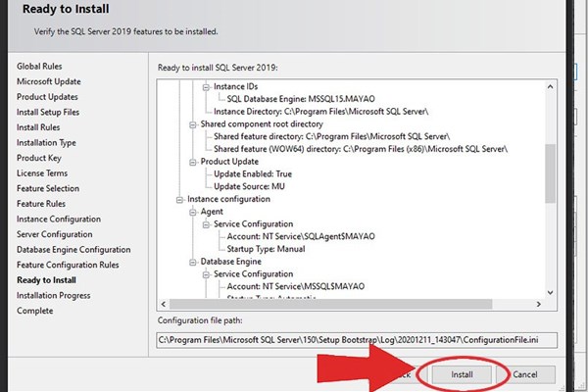Click the horizontal scrollbar thumb
The image size is (588, 392).
coord(331,304)
